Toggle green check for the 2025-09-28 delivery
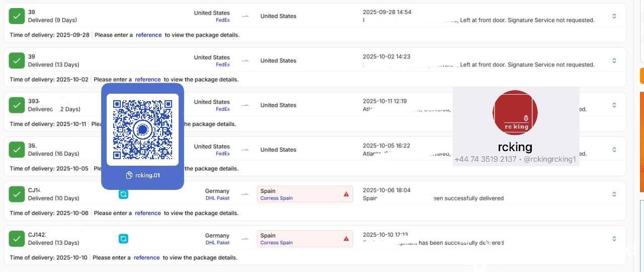644x272 pixels. click(x=17, y=16)
